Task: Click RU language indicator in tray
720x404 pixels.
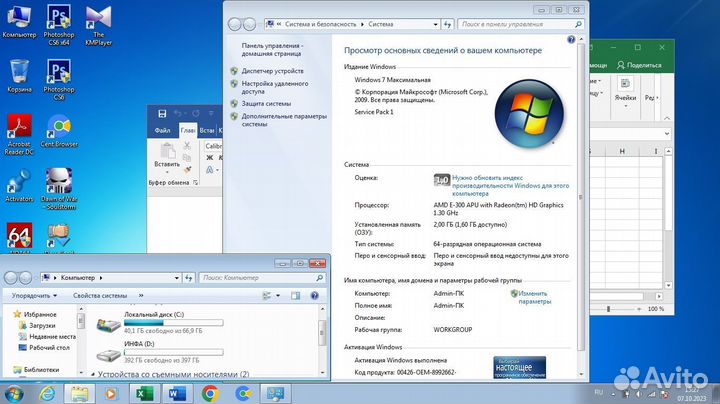Action: [x=598, y=392]
